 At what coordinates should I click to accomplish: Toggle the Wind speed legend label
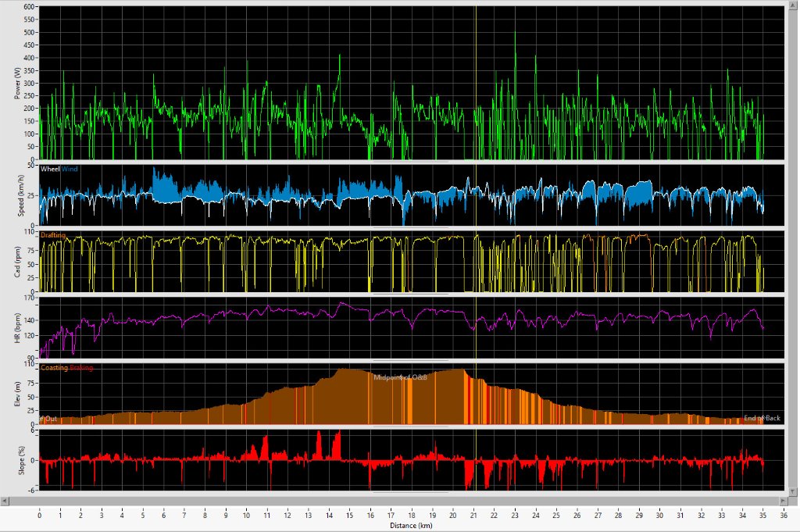(x=70, y=169)
